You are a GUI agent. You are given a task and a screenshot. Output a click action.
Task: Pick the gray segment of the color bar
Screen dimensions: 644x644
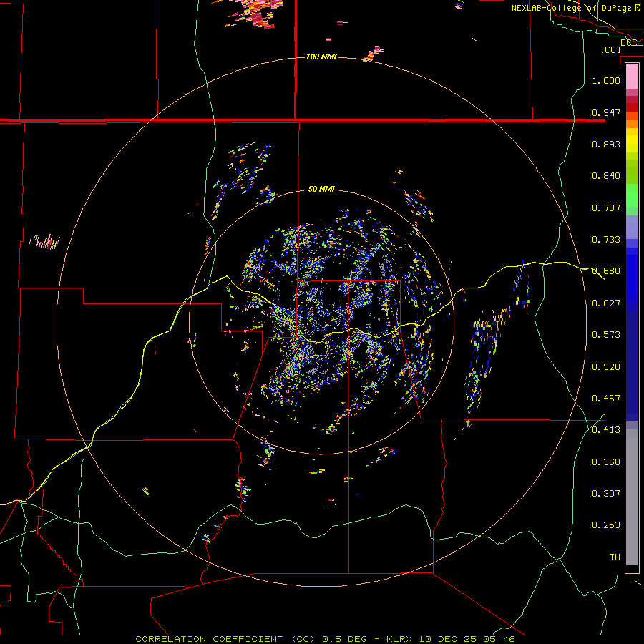point(632,497)
